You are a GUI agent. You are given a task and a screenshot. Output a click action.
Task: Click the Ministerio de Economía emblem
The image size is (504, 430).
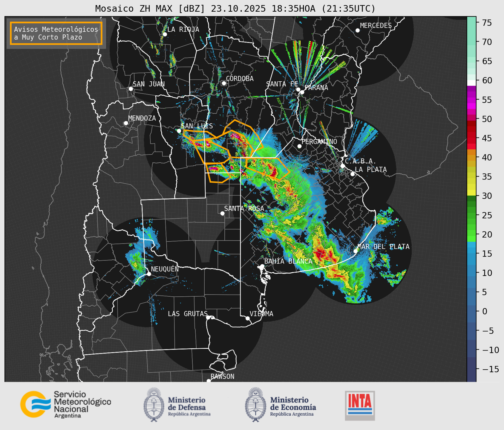[x=255, y=405]
